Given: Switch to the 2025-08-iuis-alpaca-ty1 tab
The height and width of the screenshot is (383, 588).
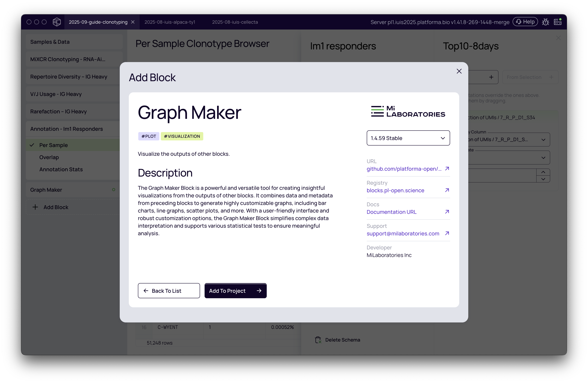Looking at the screenshot, I should coord(170,22).
